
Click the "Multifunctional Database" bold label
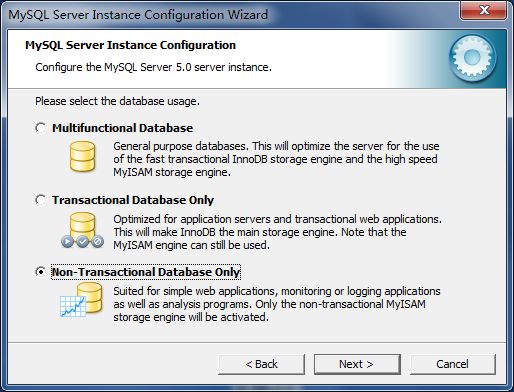point(122,128)
